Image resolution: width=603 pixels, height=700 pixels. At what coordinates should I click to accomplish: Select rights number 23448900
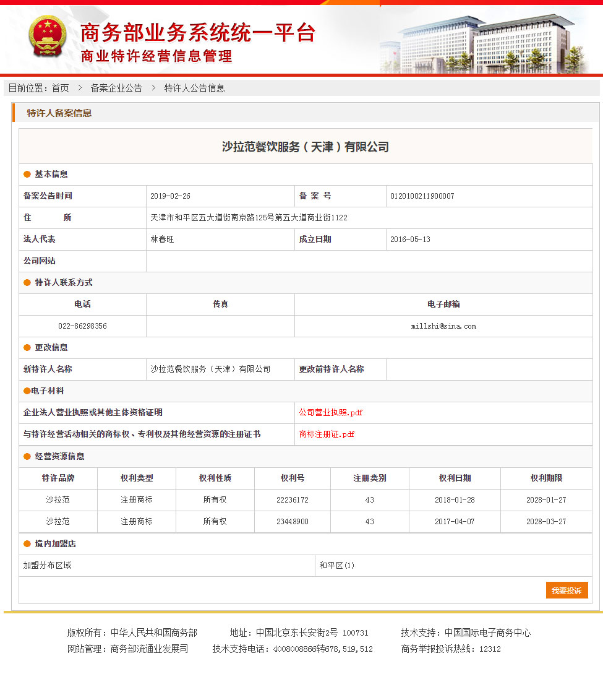[293, 521]
